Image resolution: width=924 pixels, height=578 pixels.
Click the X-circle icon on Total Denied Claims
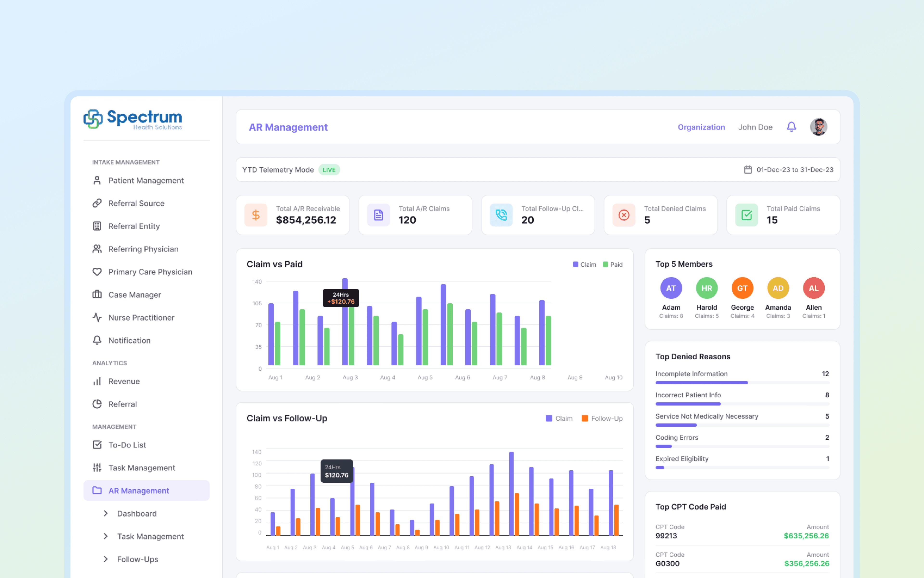624,215
